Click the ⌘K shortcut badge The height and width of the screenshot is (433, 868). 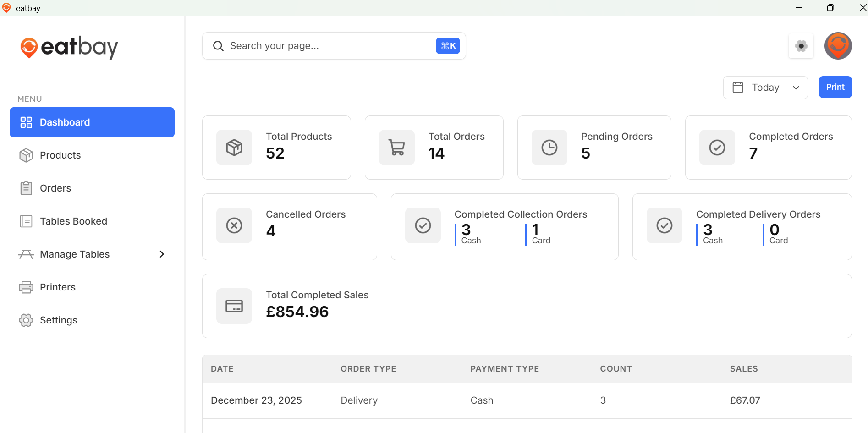448,46
